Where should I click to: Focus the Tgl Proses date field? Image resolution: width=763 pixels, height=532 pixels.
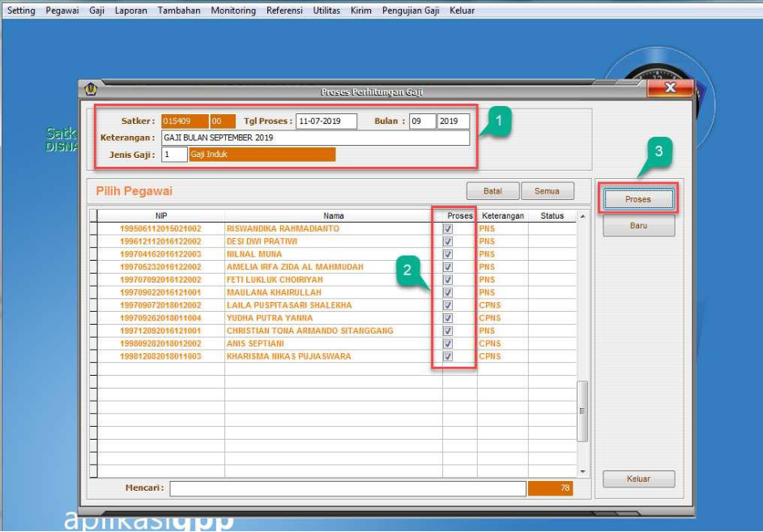(x=328, y=121)
